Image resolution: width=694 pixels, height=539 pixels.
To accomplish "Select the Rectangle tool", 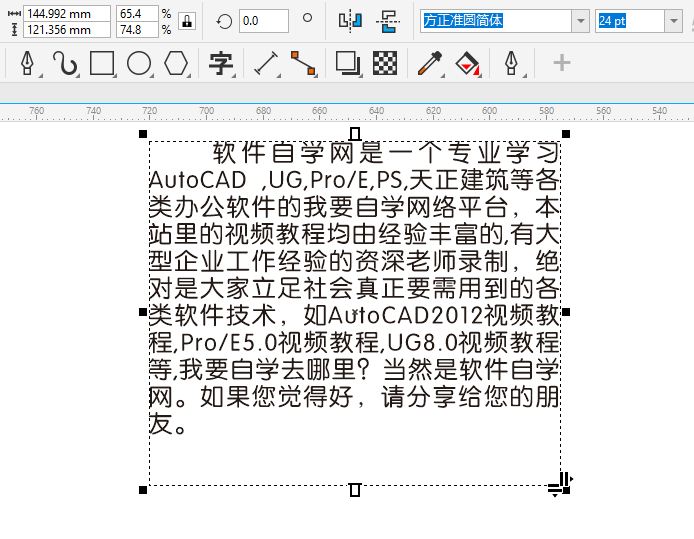I will pyautogui.click(x=102, y=63).
